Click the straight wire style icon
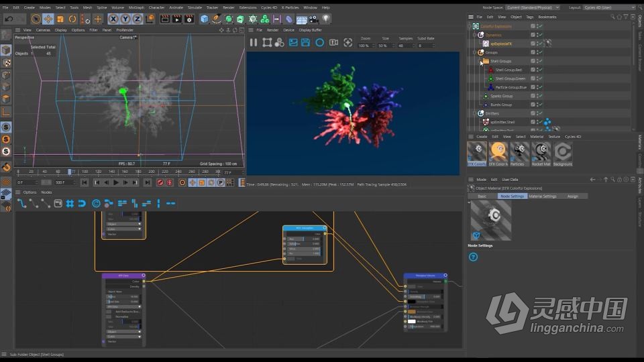The image size is (644, 362). [x=46, y=204]
